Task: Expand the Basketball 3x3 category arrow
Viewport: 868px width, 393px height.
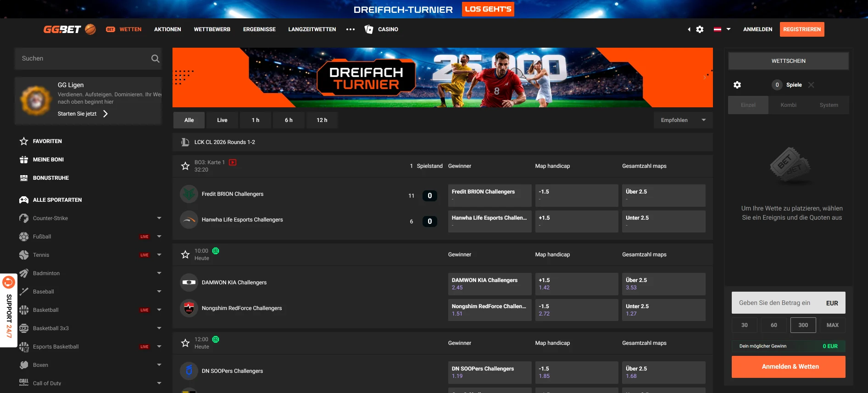Action: coord(159,328)
